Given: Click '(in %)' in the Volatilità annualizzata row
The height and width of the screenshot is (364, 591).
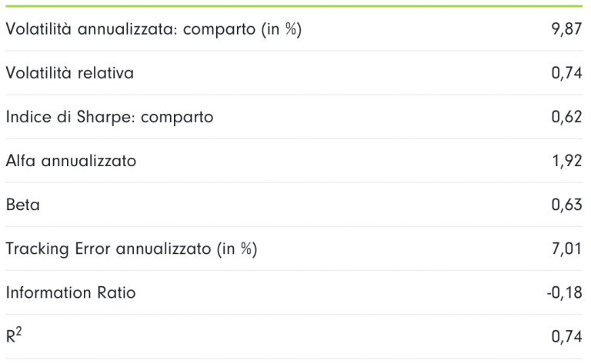Looking at the screenshot, I should (279, 30).
